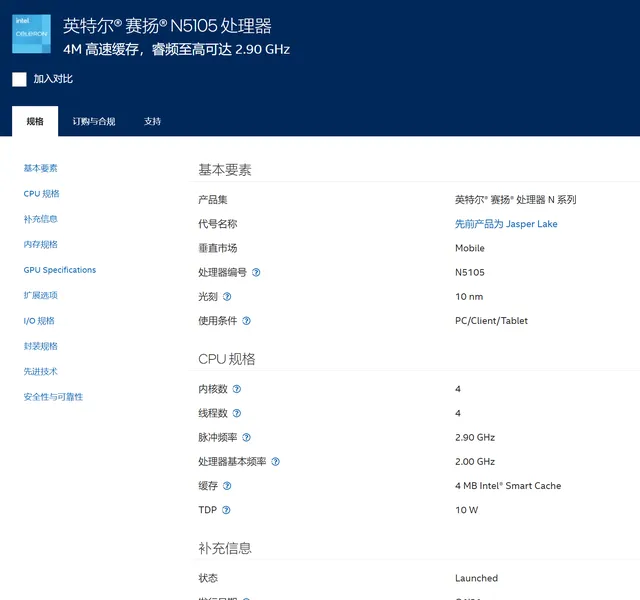Open the 订购与合规 tab
Screen dimensions: 640x600
pyautogui.click(x=94, y=121)
